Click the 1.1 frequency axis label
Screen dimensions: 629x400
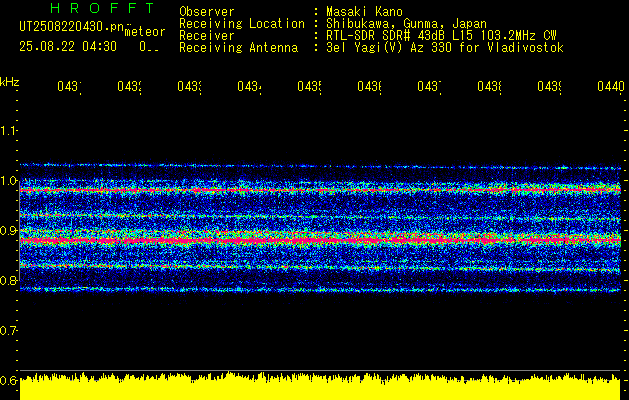tap(8, 131)
